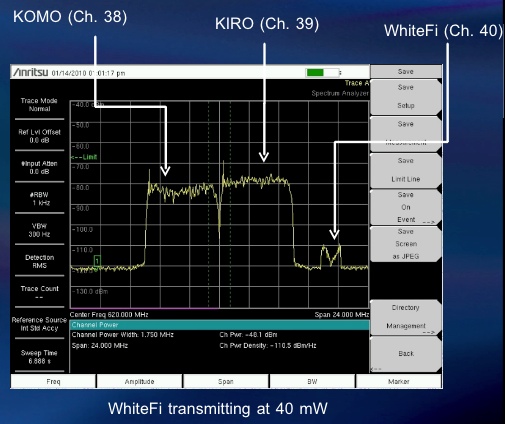Select the Save Measurement softkey
The width and height of the screenshot is (505, 424).
[x=406, y=133]
